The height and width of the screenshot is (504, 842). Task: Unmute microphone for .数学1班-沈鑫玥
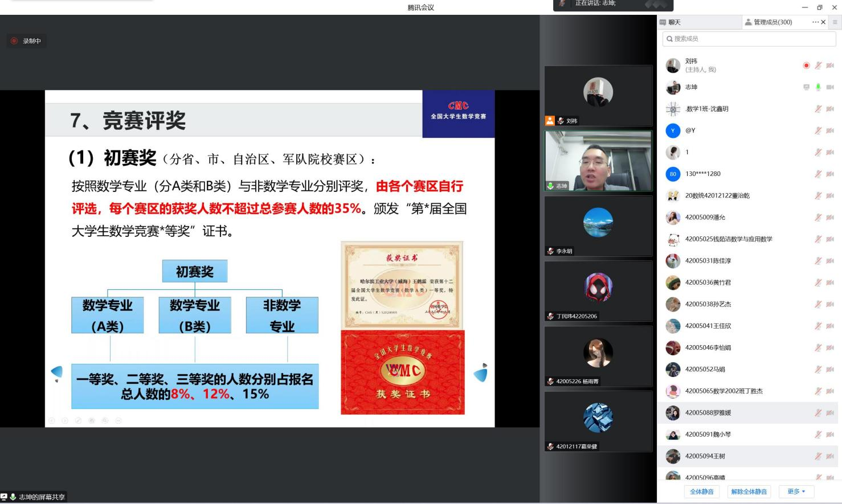pos(818,109)
